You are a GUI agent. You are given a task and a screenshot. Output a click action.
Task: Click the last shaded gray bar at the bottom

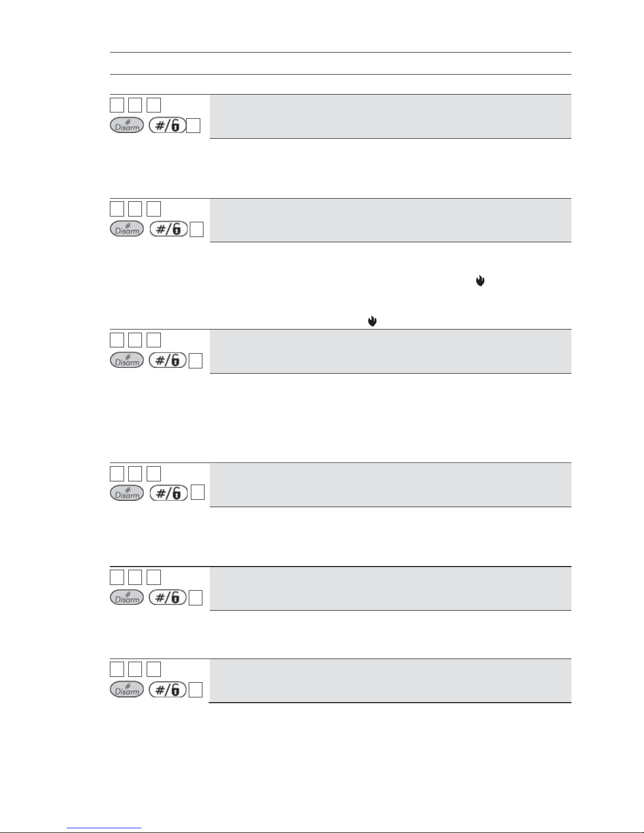tap(390, 681)
